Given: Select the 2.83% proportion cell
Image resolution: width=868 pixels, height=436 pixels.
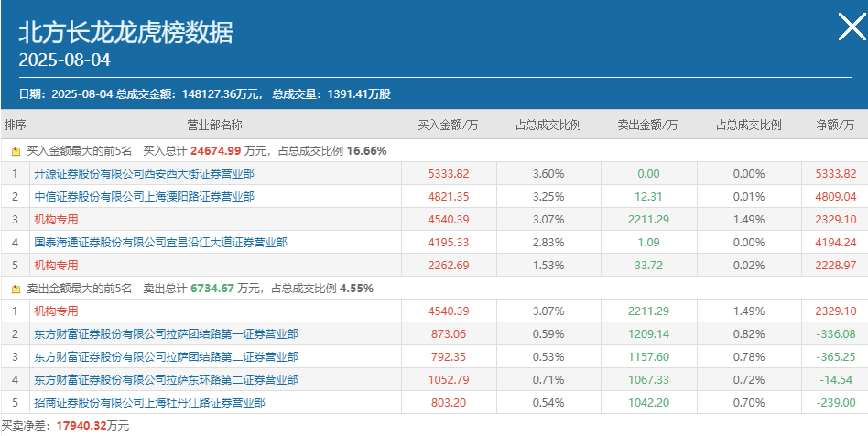Looking at the screenshot, I should pos(548,243).
